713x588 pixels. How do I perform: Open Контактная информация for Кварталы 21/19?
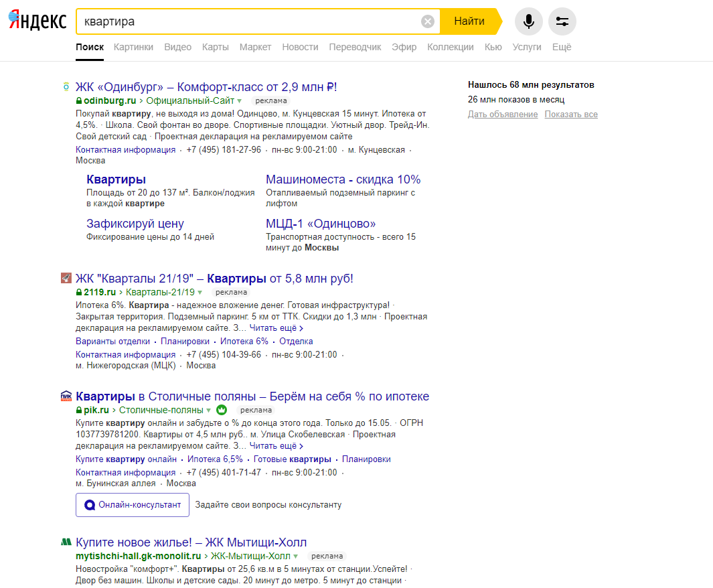125,355
